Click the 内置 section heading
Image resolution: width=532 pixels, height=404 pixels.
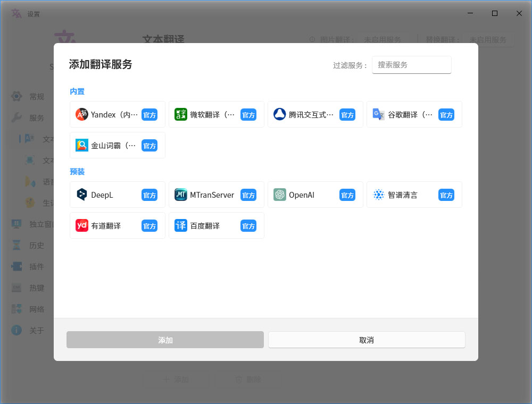pos(77,91)
